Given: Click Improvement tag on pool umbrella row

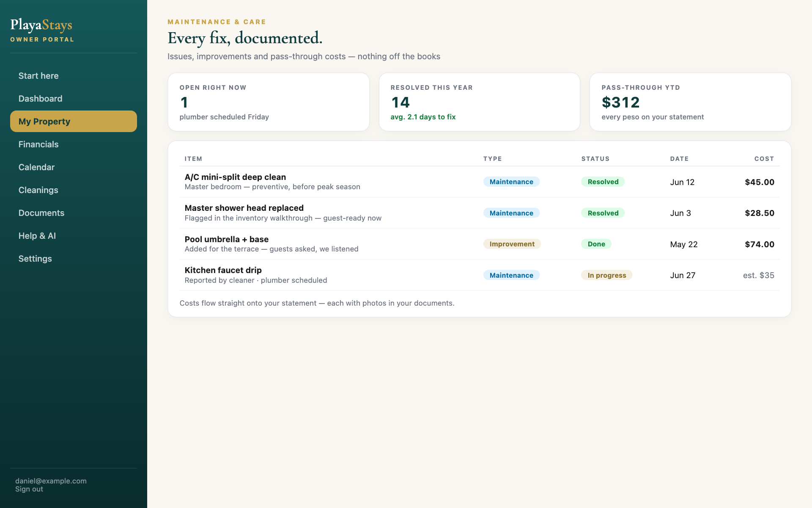Looking at the screenshot, I should (x=512, y=244).
